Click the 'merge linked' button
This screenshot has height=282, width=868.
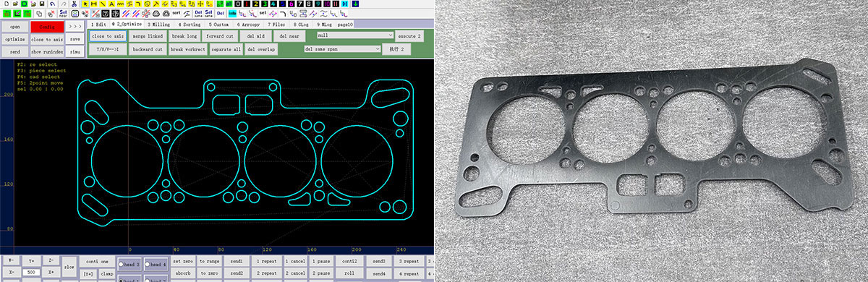pyautogui.click(x=148, y=35)
